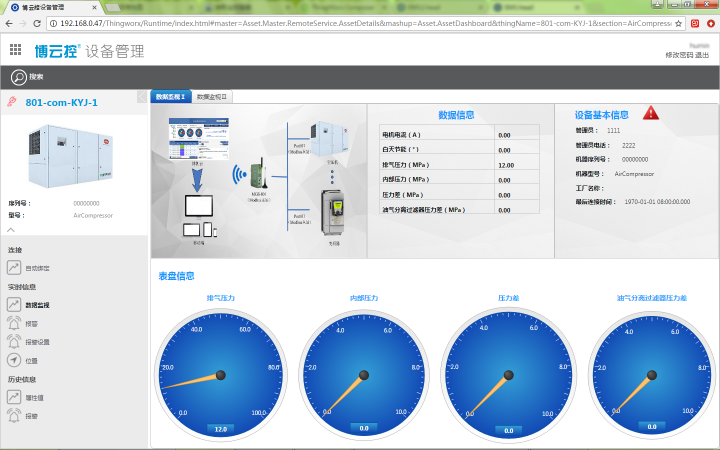Open 自动绑定 under 连接
Image resolution: width=720 pixels, height=450 pixels.
tap(37, 268)
